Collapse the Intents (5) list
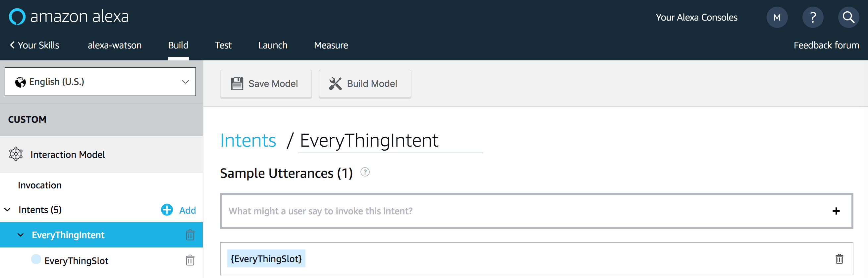The image size is (868, 278). click(x=7, y=210)
